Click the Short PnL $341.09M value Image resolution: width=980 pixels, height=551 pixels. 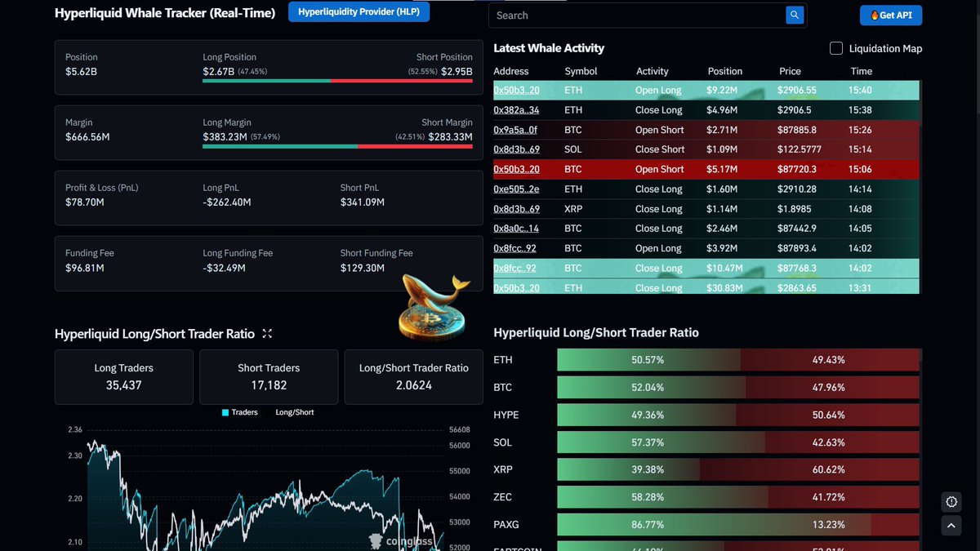[363, 202]
